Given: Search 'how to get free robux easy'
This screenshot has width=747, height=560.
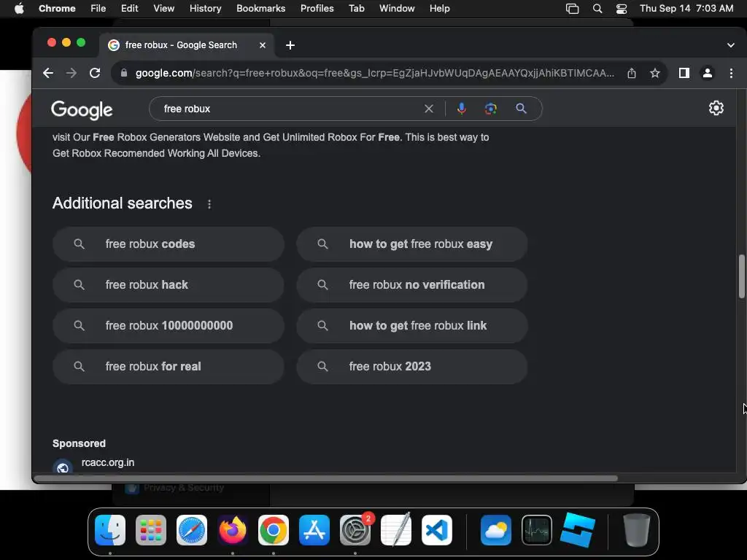Looking at the screenshot, I should tap(412, 244).
